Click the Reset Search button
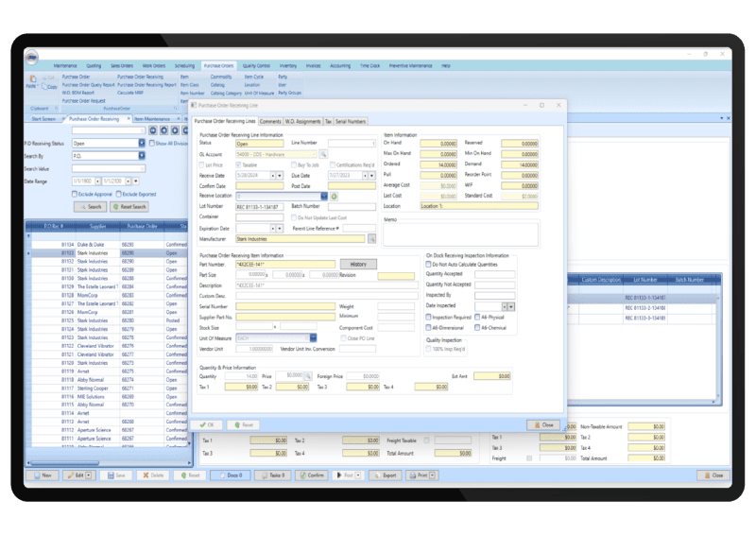 click(130, 206)
